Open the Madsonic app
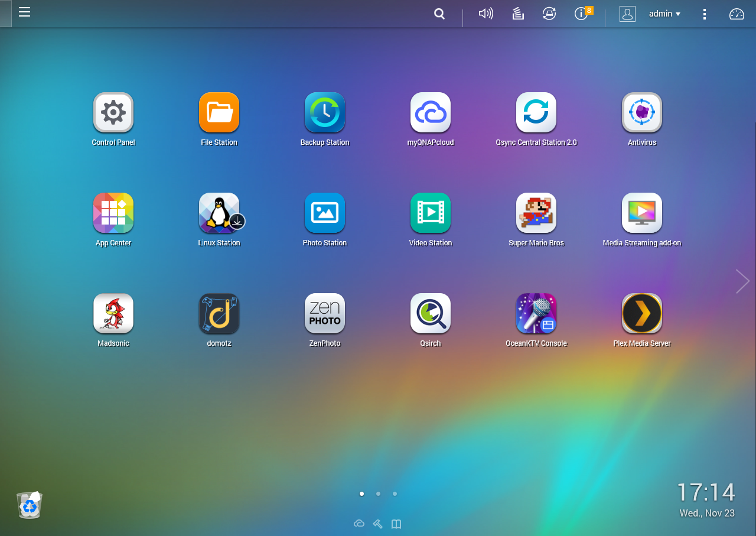 point(113,313)
